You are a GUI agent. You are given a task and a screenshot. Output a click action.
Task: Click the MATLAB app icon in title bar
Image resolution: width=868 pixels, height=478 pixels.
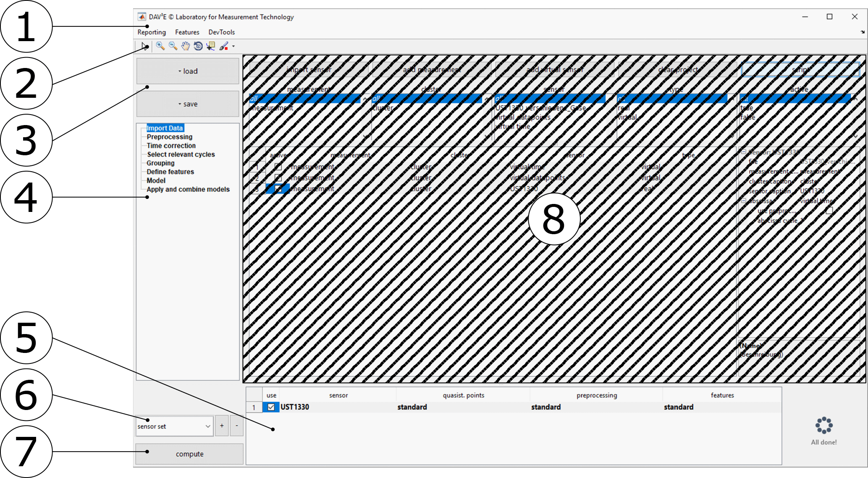click(x=142, y=17)
